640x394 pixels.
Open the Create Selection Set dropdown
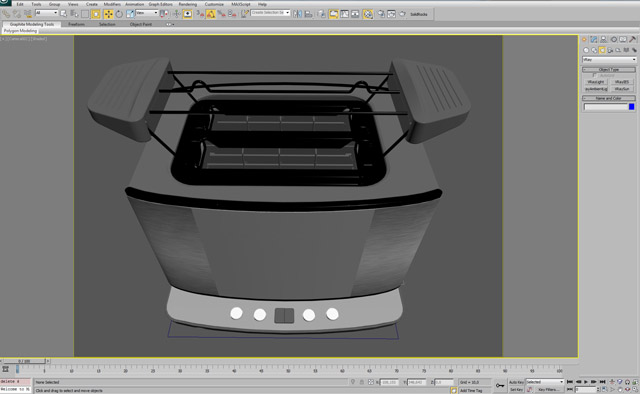270,13
